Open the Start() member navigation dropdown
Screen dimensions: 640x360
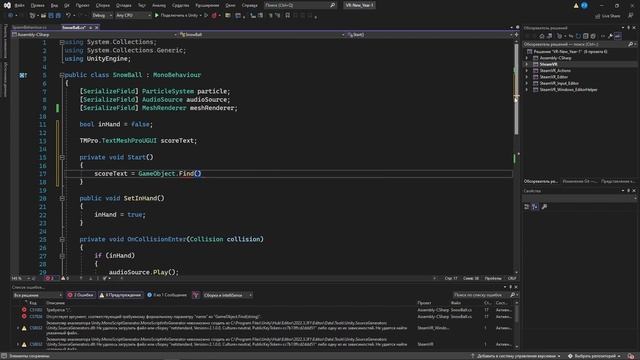pyautogui.click(x=429, y=35)
